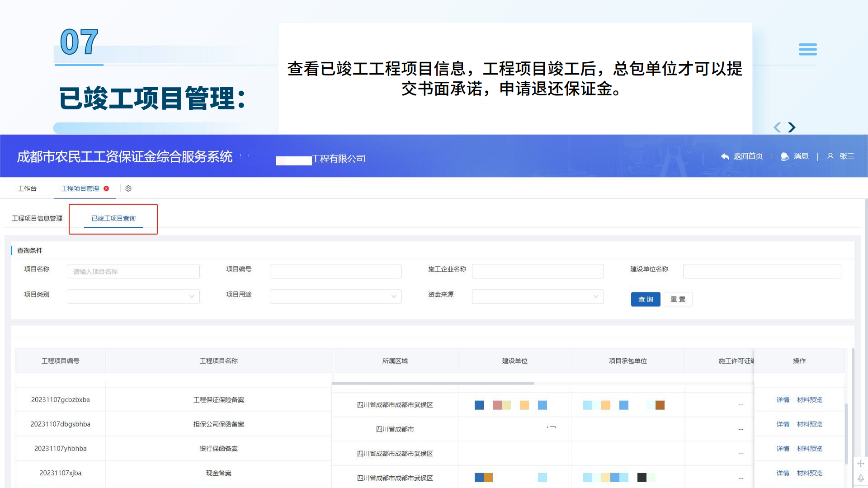
Task: Close the 工程项目管理 tab
Action: point(106,188)
